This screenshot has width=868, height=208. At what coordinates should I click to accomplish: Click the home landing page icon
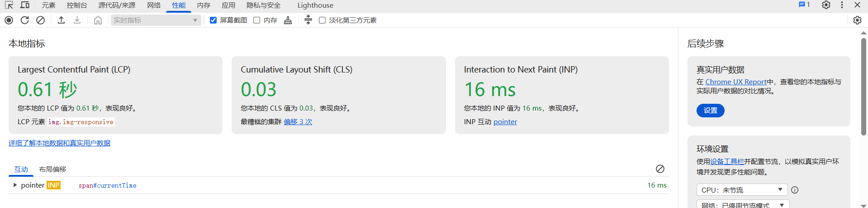click(98, 20)
